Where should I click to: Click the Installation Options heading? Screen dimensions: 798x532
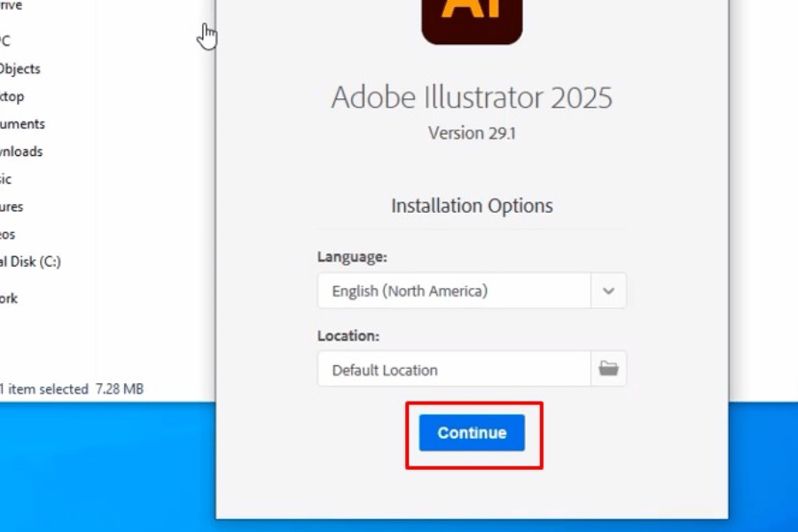(472, 206)
